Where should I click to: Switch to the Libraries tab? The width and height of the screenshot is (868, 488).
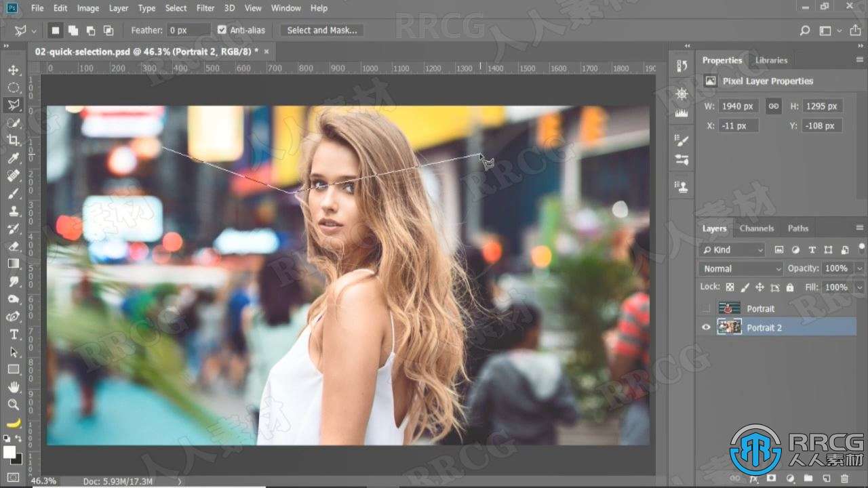772,60
